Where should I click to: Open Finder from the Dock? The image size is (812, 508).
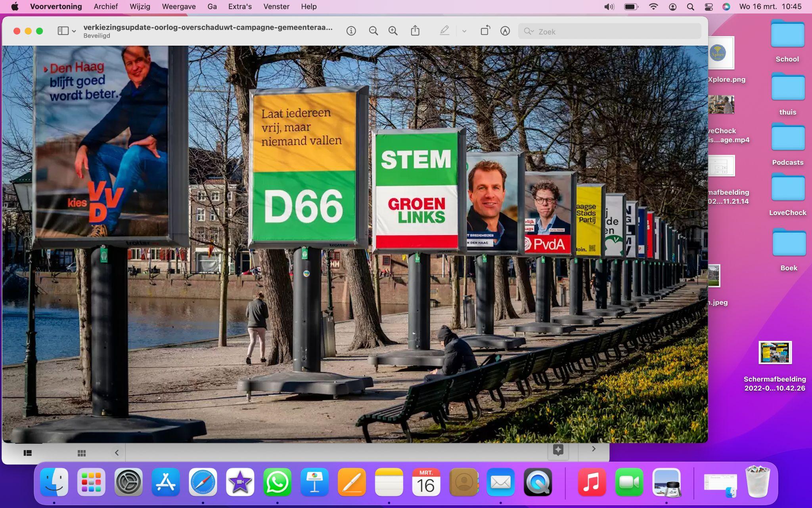[54, 482]
